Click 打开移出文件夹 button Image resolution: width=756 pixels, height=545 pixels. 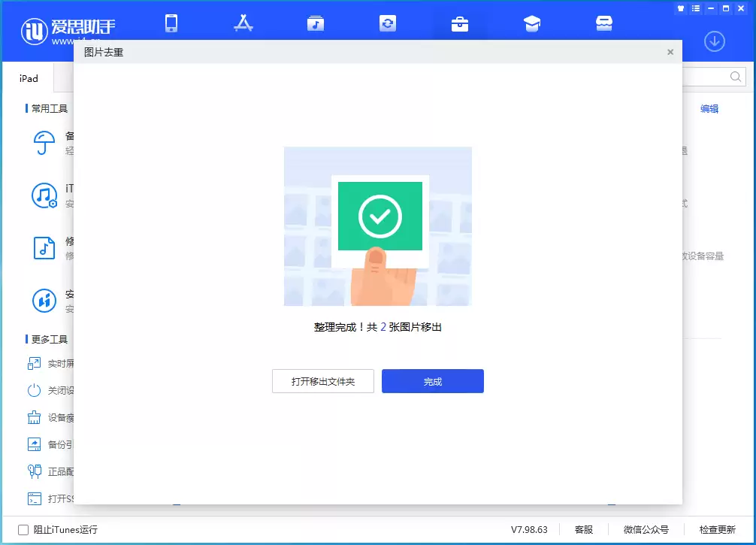[x=323, y=381]
